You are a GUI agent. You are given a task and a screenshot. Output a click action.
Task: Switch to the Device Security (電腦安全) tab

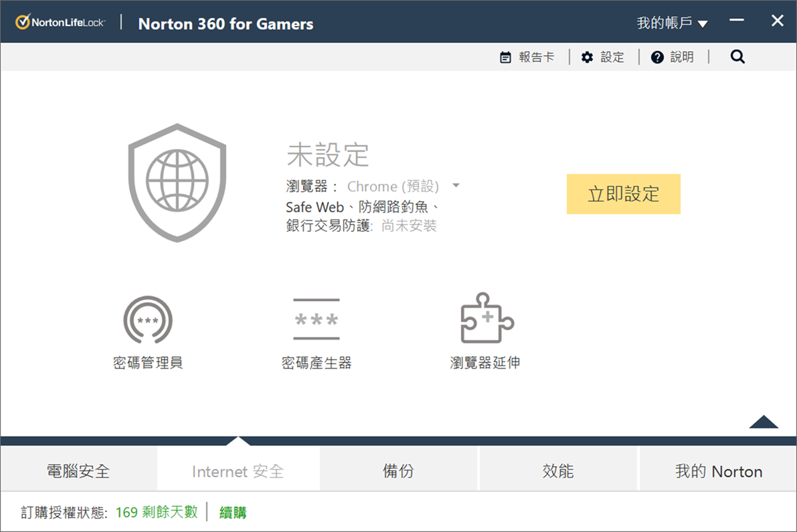point(78,471)
